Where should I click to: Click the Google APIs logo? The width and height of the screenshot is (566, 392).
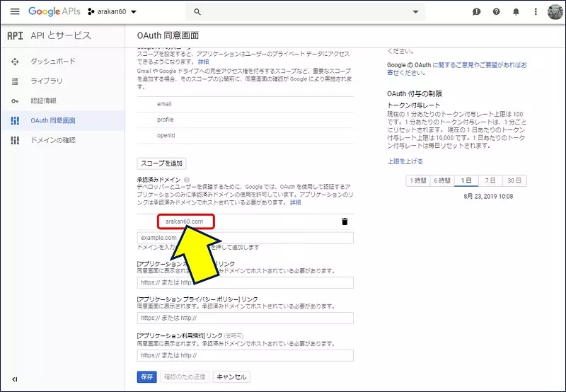coord(54,11)
